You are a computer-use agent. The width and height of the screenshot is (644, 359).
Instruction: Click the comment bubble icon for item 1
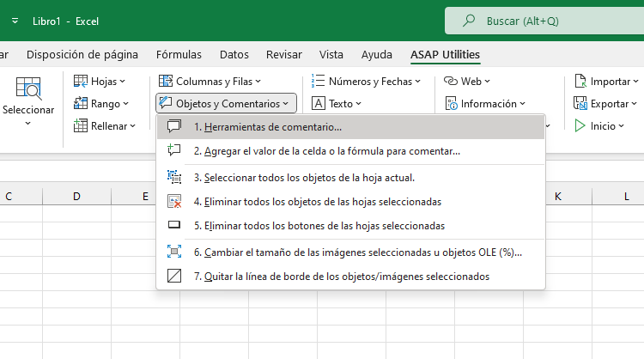[x=174, y=126]
